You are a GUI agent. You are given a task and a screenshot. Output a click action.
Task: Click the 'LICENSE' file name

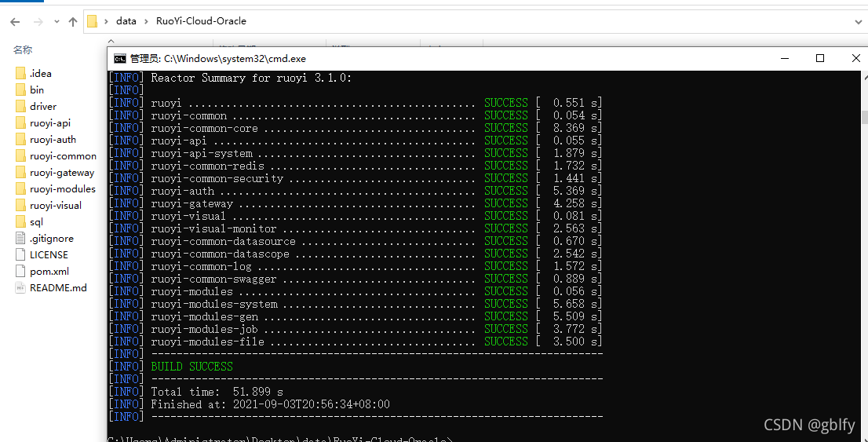pyautogui.click(x=49, y=255)
